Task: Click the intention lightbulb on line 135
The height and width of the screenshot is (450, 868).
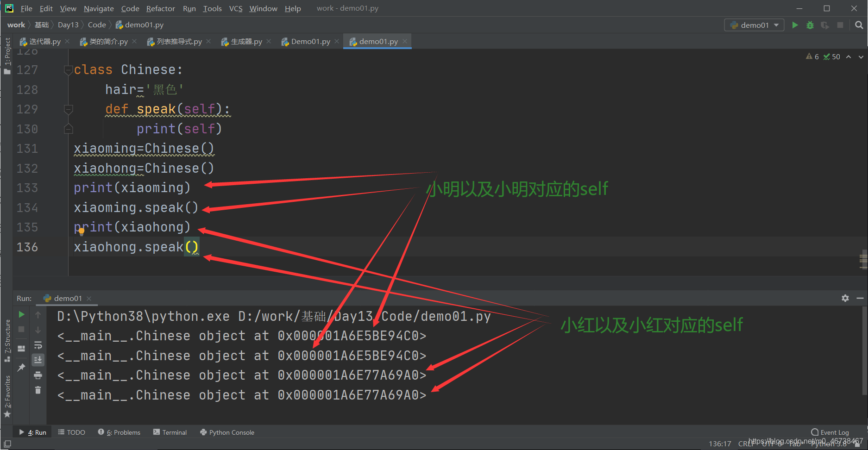Action: [x=81, y=231]
